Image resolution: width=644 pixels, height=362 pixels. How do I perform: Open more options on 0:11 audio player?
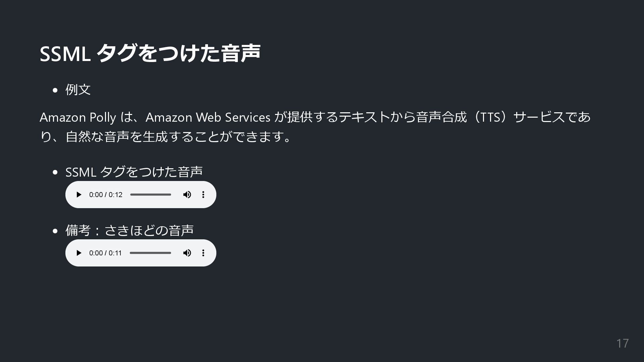(203, 253)
